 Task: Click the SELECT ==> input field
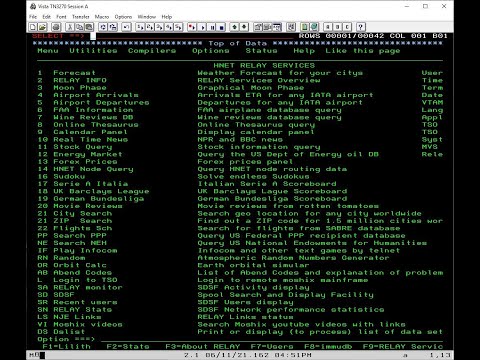click(x=192, y=36)
